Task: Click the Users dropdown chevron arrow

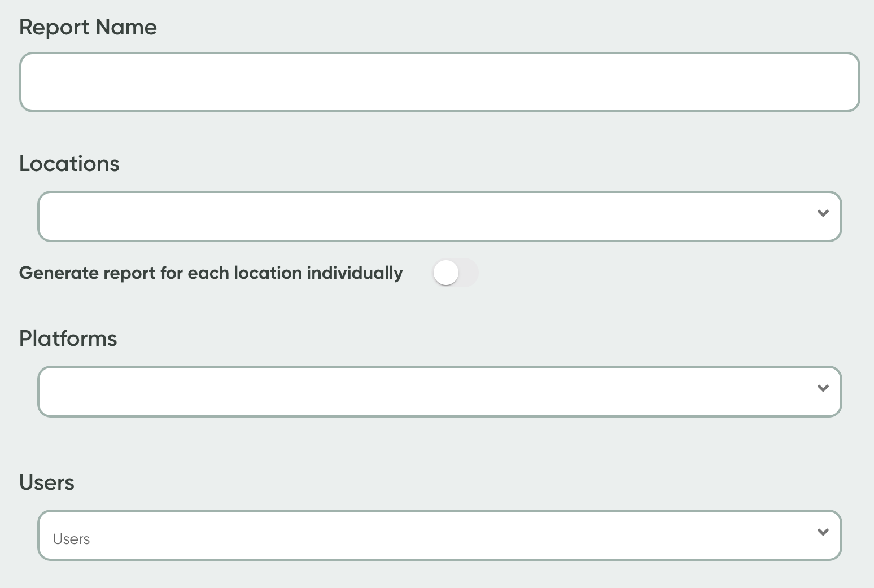Action: [x=823, y=532]
